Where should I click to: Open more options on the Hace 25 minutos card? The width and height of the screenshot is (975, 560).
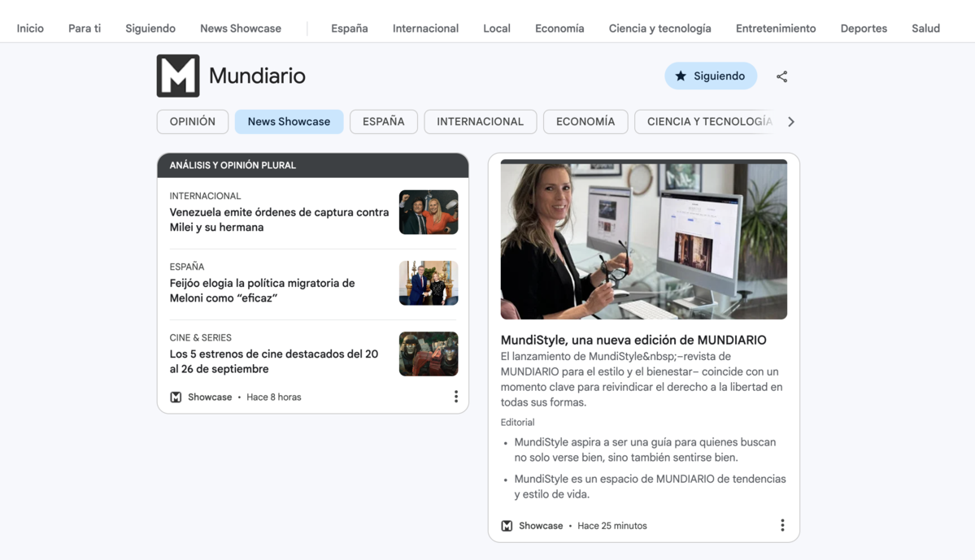pyautogui.click(x=782, y=525)
